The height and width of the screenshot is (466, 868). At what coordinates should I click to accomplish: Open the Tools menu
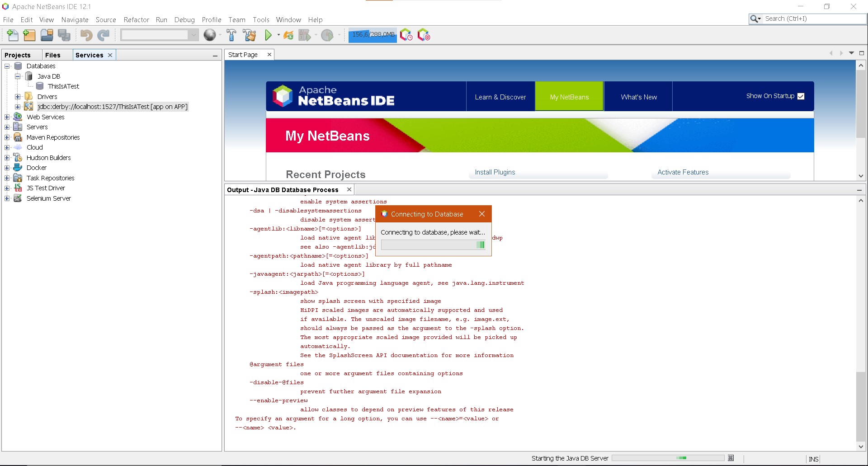point(261,20)
